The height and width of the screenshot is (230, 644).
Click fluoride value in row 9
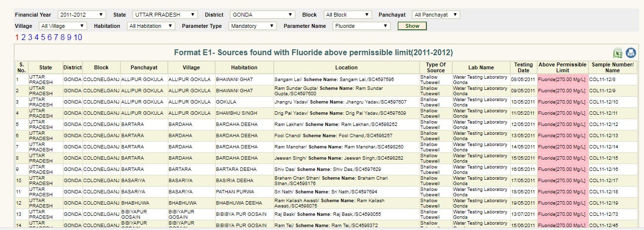[x=563, y=169]
